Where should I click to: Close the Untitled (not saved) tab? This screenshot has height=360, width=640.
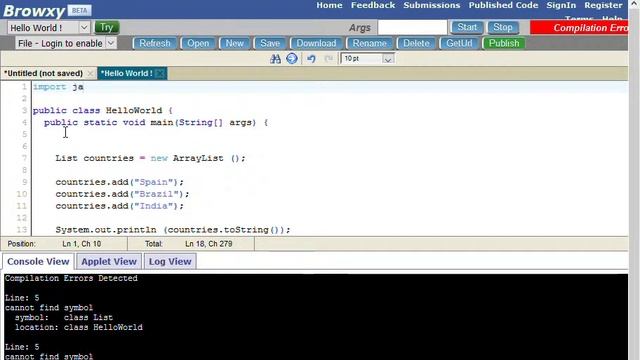pos(91,73)
